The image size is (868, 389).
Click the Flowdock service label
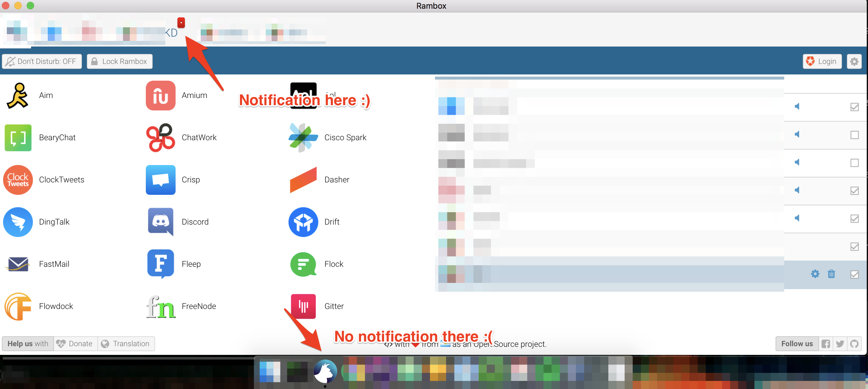[x=56, y=306]
